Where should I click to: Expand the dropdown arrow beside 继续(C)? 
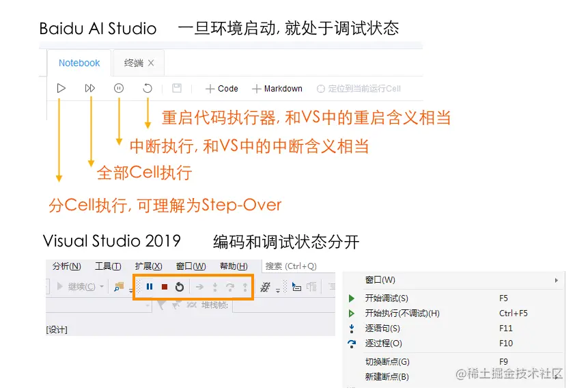click(x=102, y=286)
